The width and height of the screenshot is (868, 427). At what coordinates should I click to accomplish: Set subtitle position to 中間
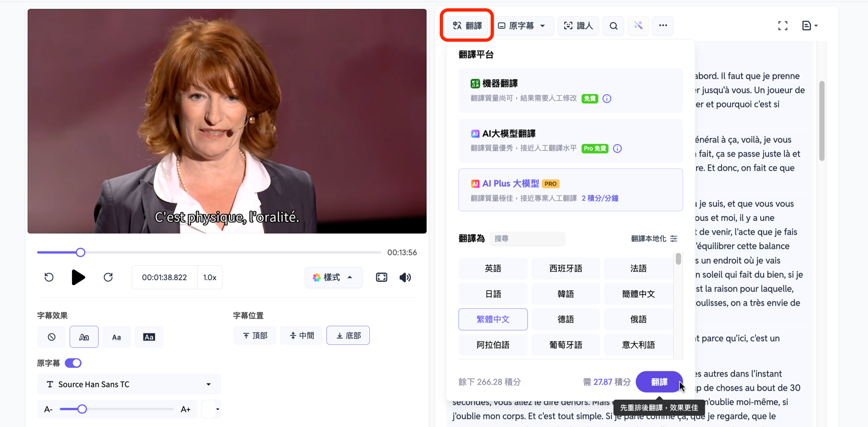(x=301, y=335)
